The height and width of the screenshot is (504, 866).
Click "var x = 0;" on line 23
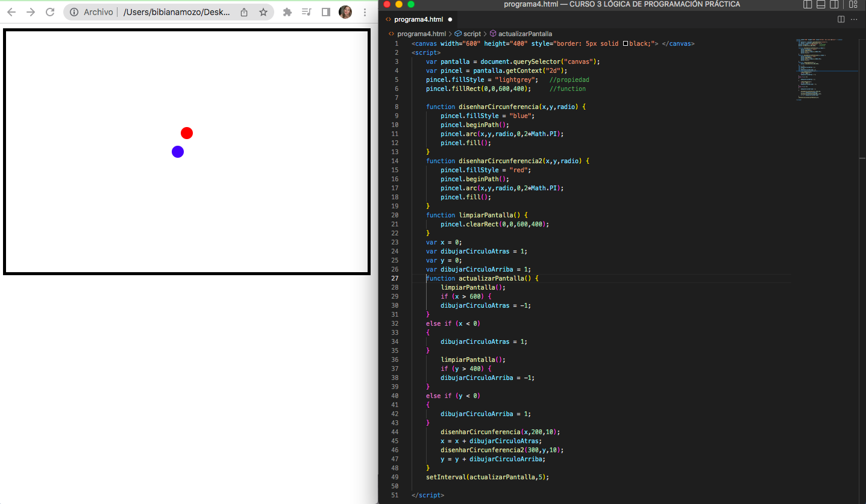tap(444, 242)
